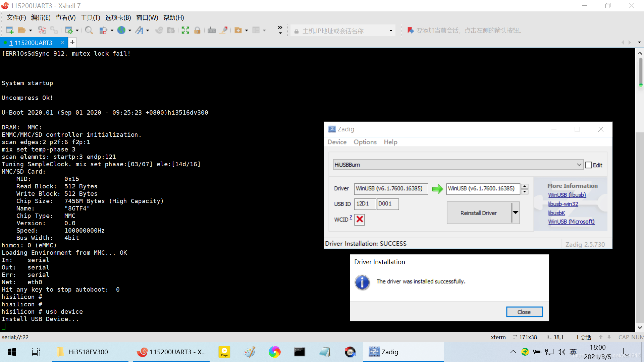644x362 pixels.
Task: Click the highlighter pen toolbar icon
Action: [224, 31]
